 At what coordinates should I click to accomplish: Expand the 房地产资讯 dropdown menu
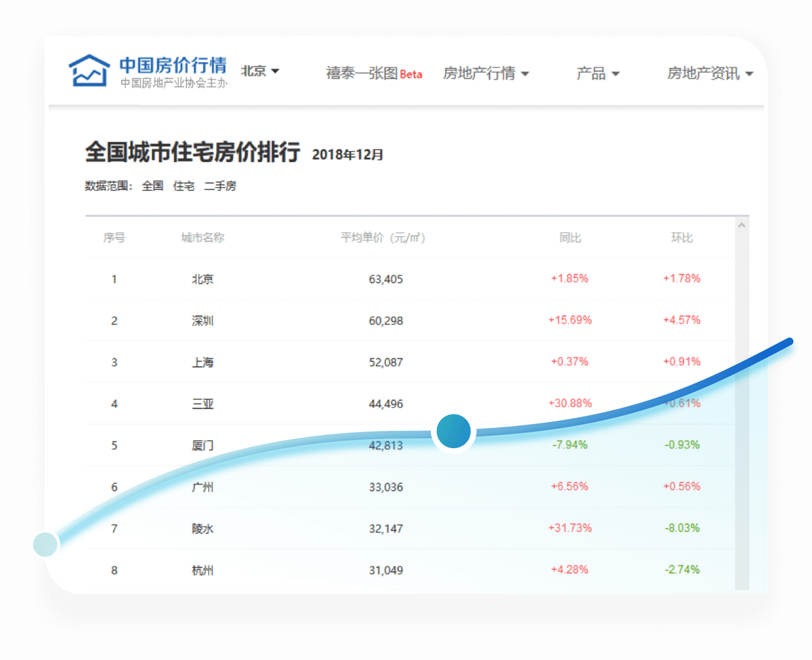click(x=710, y=73)
